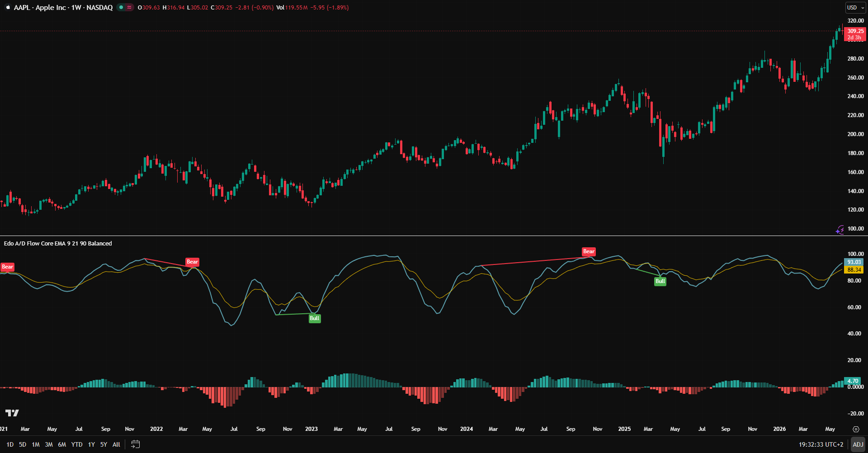Screen dimensions: 868x453
Task: Click the 200.00 price scale label
Action: point(855,134)
